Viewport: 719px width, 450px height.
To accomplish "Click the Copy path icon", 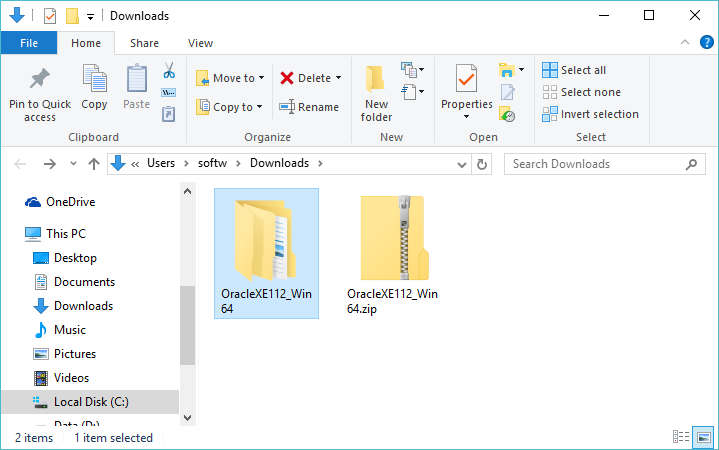I will pos(168,93).
